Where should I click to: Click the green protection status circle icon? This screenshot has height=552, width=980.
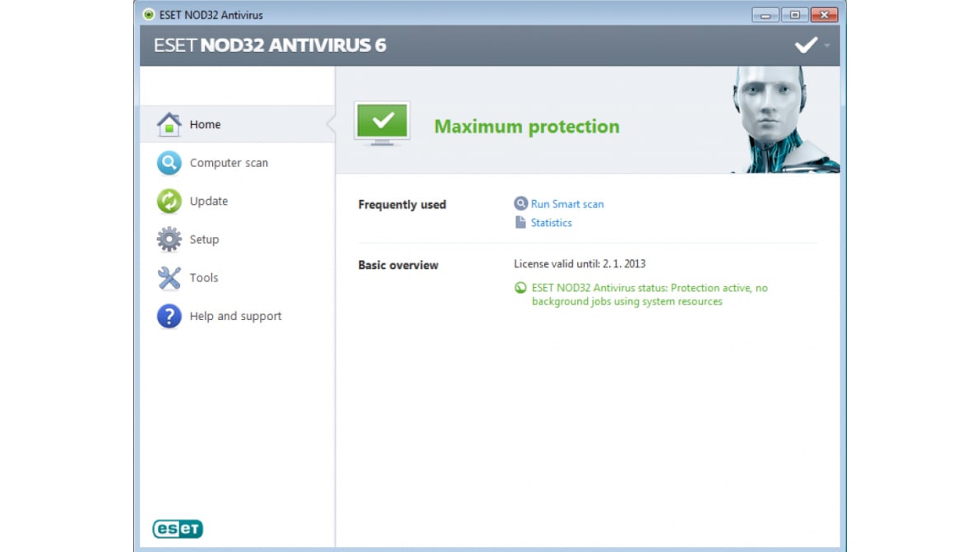(x=520, y=288)
